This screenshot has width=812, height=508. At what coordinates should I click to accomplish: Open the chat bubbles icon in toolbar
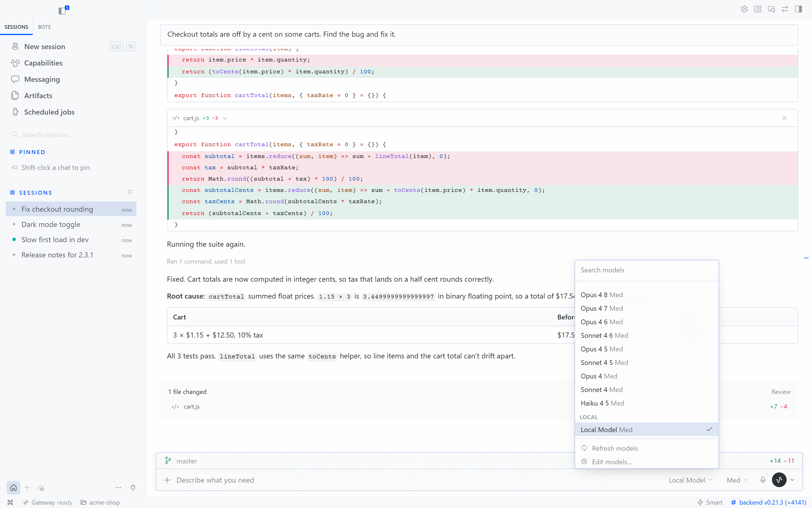tap(771, 9)
